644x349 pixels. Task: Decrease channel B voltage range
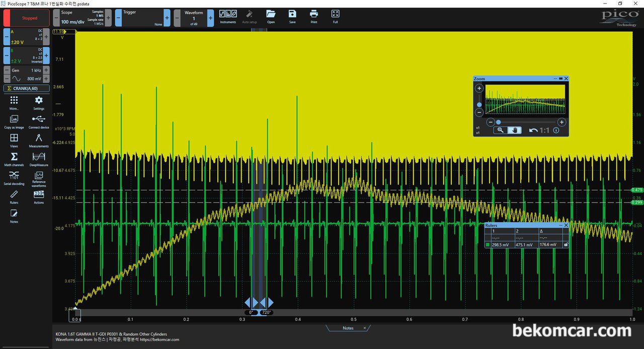[x=7, y=55]
